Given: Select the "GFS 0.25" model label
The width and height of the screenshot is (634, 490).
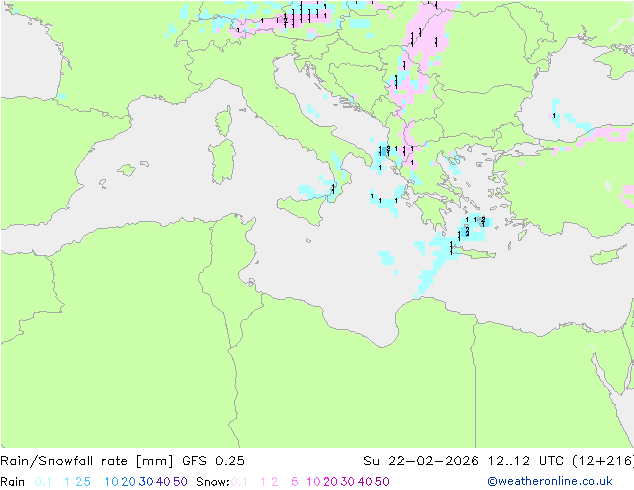Looking at the screenshot, I should tap(213, 461).
